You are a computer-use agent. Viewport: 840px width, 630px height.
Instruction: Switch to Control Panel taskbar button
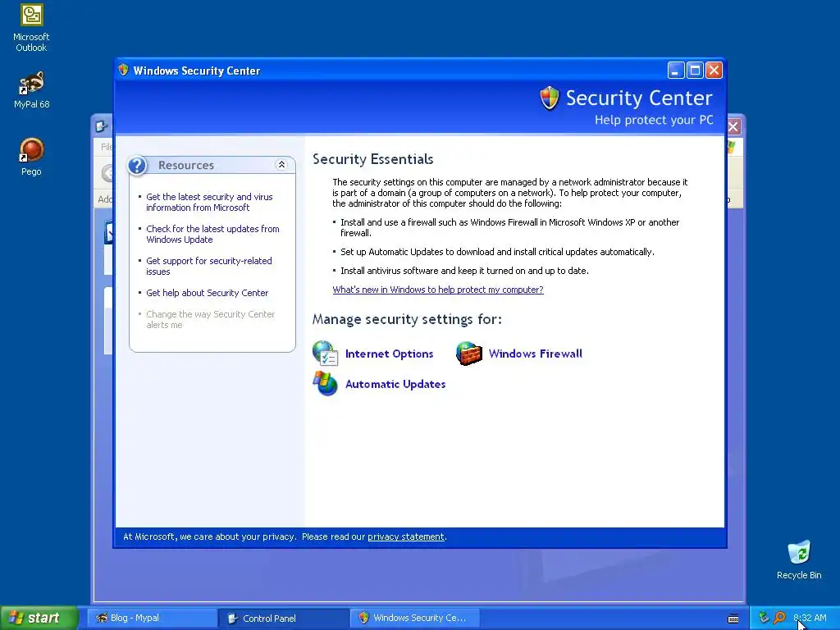click(283, 619)
